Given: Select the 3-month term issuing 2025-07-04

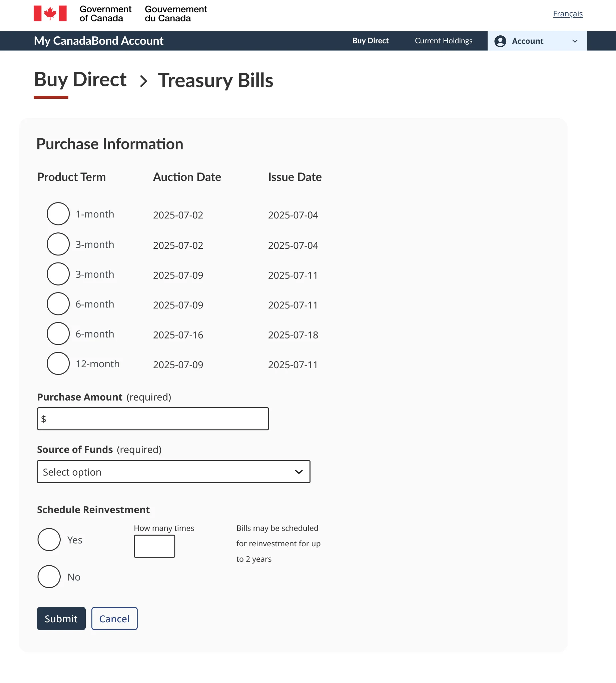Looking at the screenshot, I should tap(58, 244).
